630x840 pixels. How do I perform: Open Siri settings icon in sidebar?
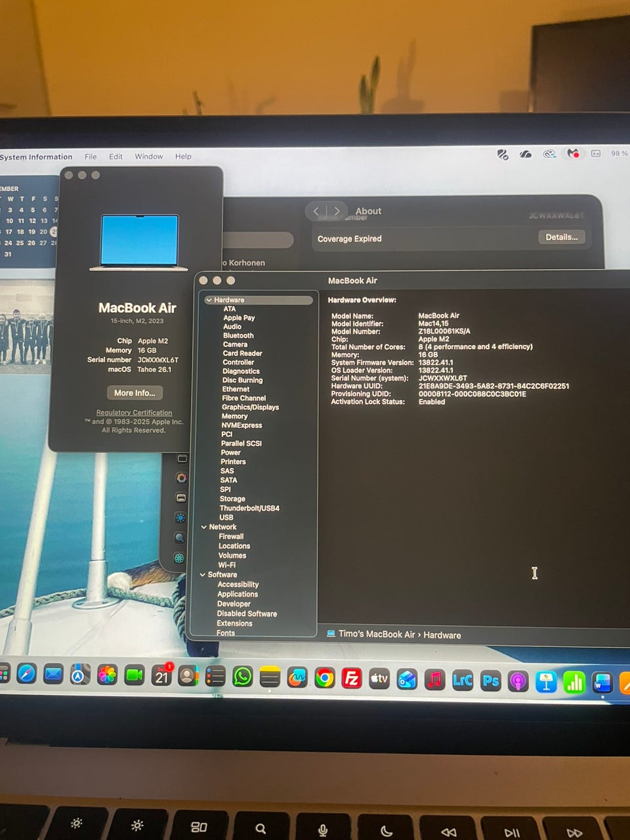(x=182, y=478)
